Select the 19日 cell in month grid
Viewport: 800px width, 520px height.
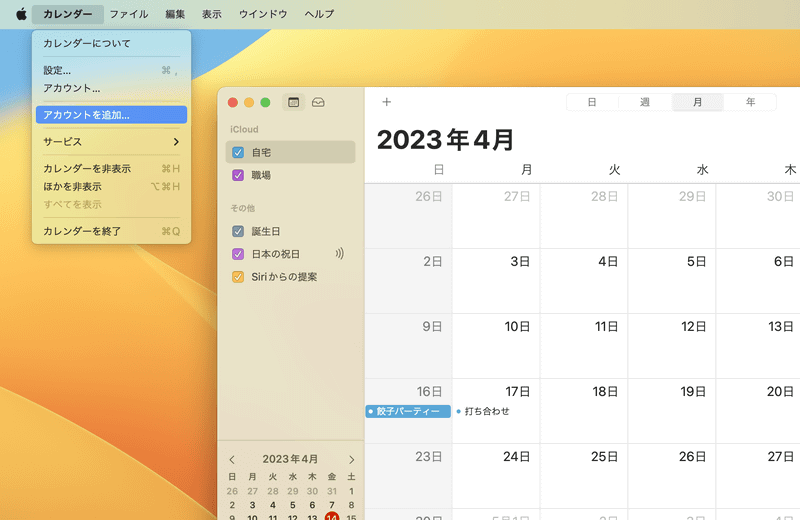(x=672, y=411)
